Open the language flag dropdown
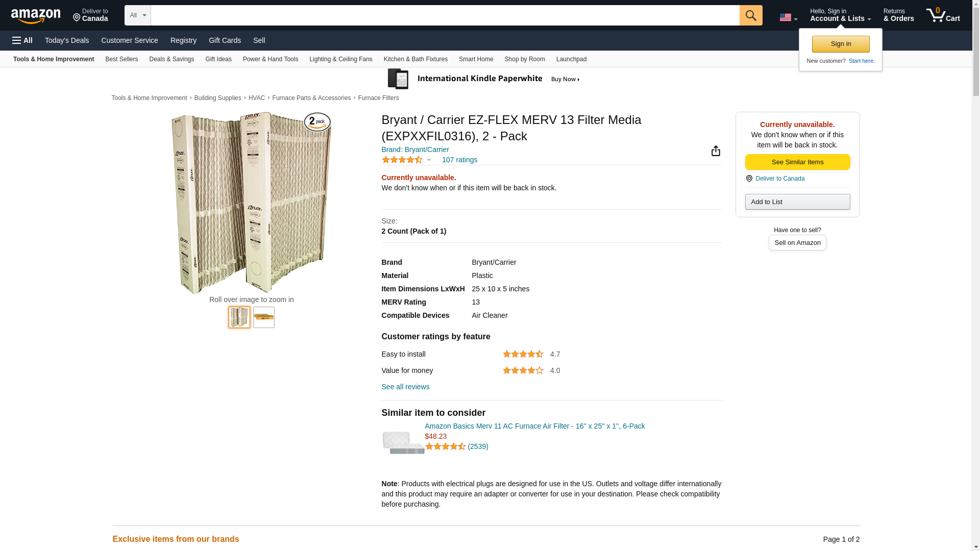 (788, 17)
